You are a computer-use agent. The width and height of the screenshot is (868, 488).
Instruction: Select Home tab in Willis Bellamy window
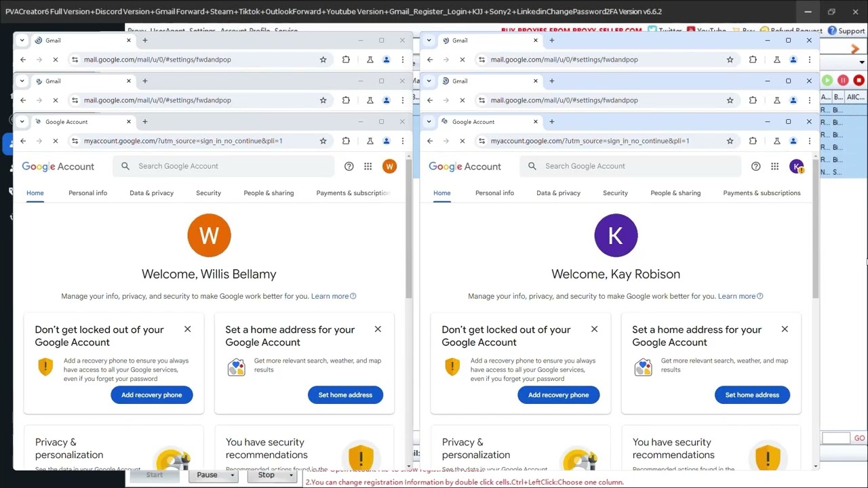pyautogui.click(x=35, y=193)
